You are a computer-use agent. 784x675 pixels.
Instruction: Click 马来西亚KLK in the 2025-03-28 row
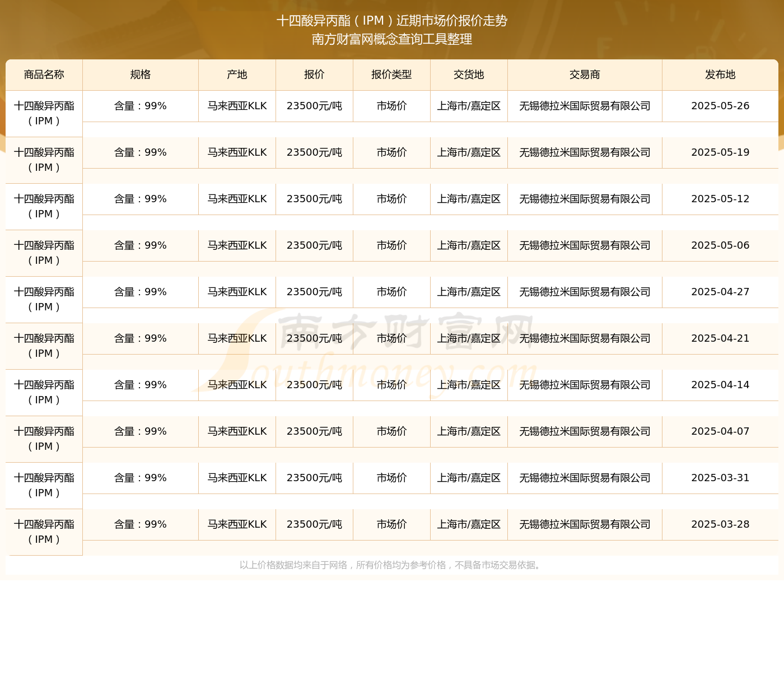[x=237, y=524]
